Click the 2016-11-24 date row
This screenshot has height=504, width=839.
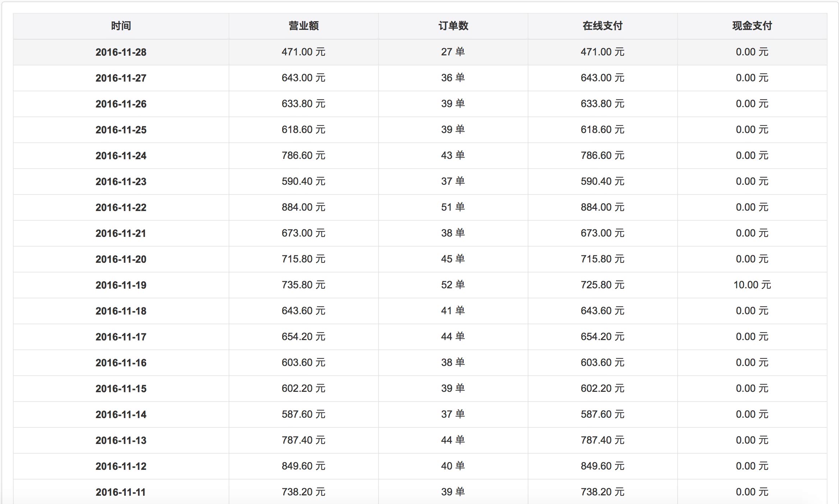(x=121, y=156)
